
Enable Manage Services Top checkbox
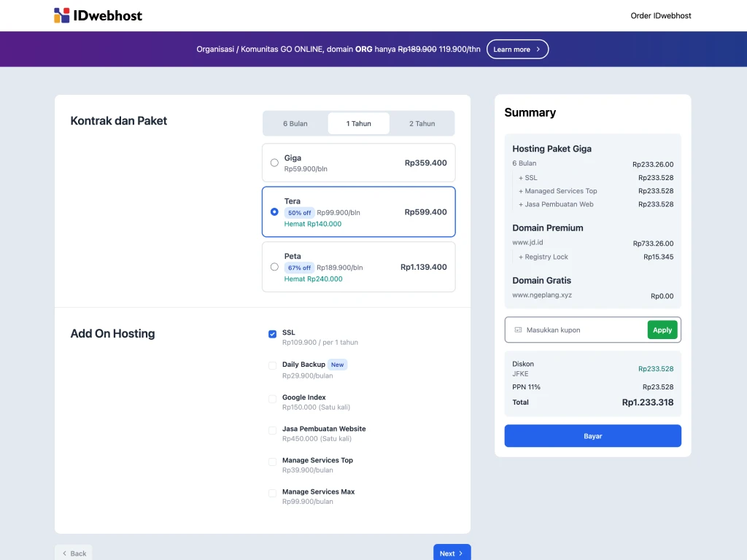coord(273,462)
